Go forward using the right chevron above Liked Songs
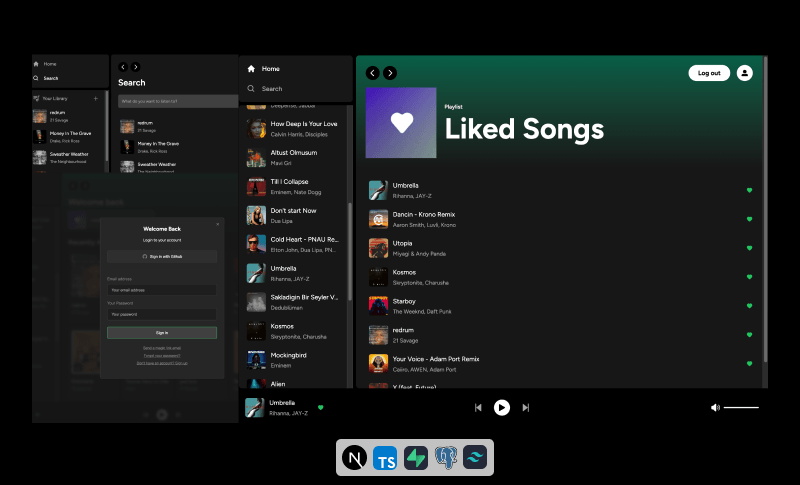This screenshot has width=800, height=485. click(390, 73)
